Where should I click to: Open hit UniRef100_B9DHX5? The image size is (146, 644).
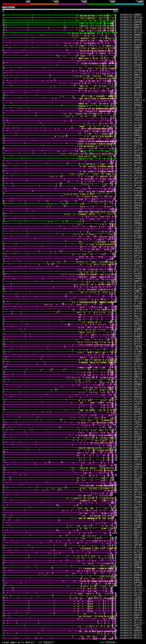[131, 27]
